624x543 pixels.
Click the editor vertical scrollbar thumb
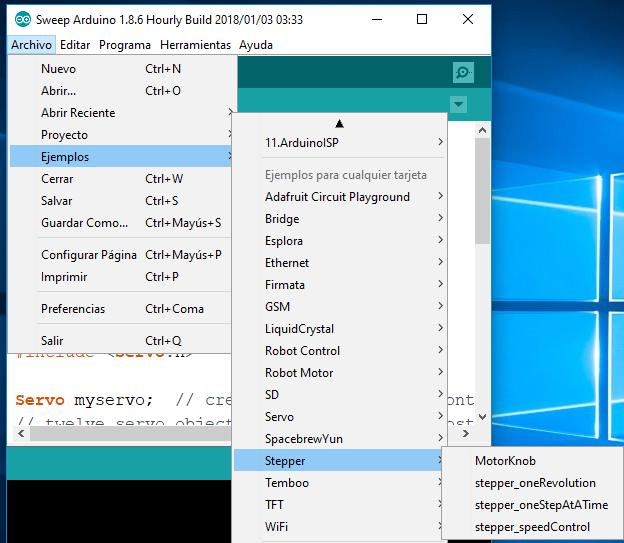(x=482, y=191)
